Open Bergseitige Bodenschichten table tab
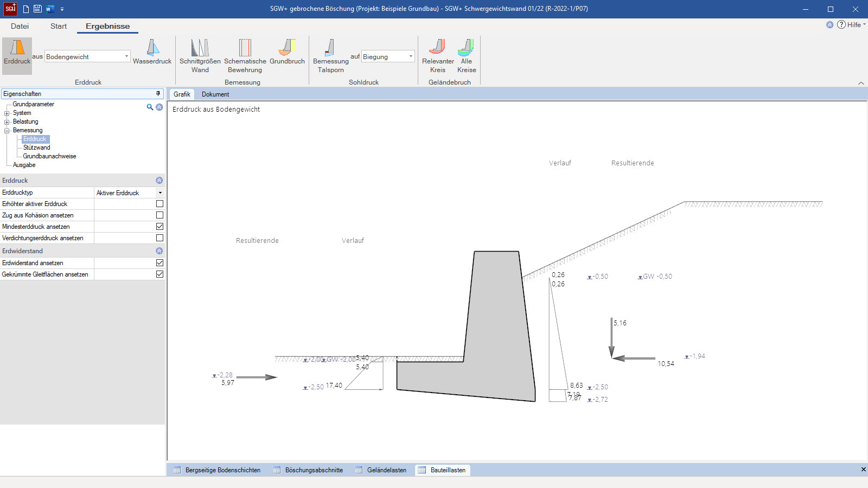Viewport: 868px width, 488px height. click(217, 470)
